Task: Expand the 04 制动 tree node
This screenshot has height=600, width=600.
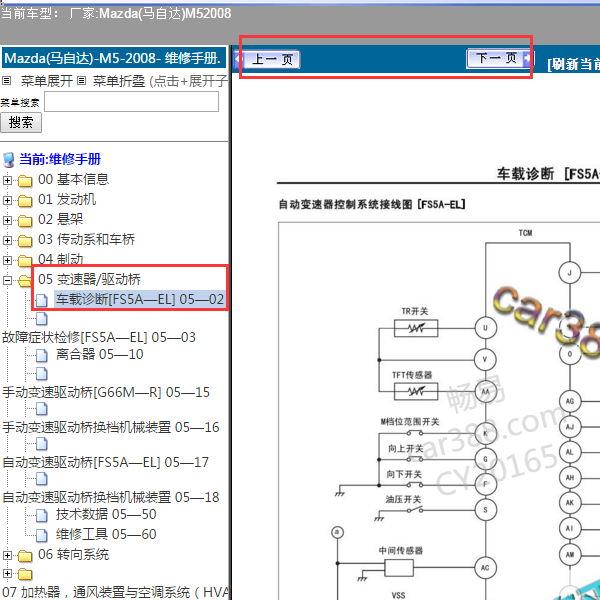Action: click(7, 260)
